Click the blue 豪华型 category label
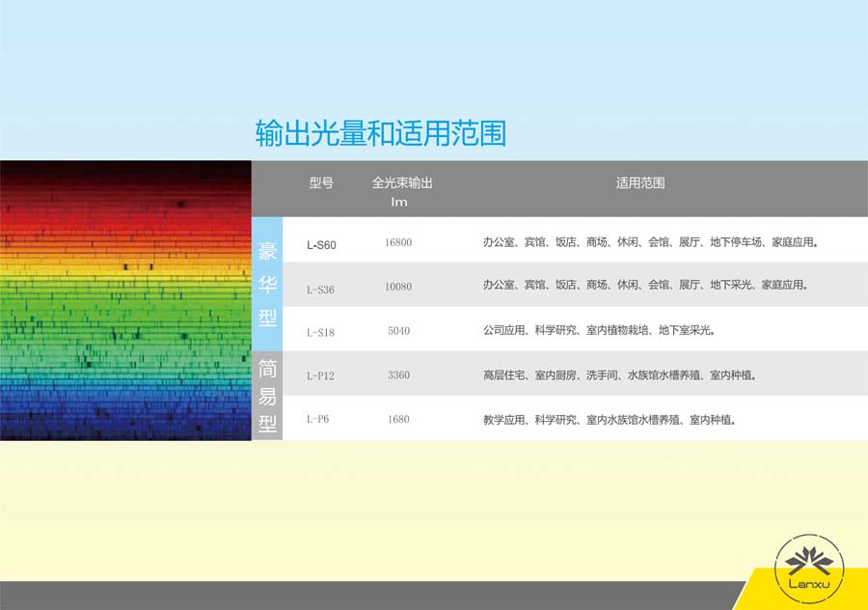Screen dimensions: 868x610 (267, 285)
